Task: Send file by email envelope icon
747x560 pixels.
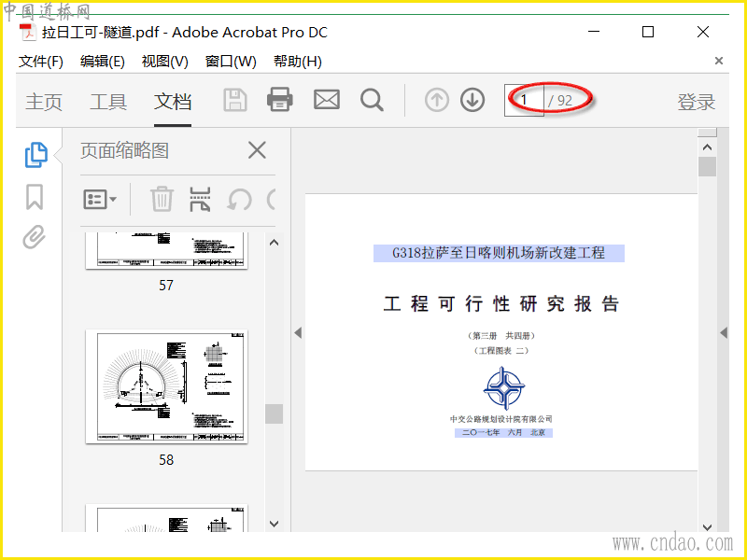Action: click(x=326, y=100)
